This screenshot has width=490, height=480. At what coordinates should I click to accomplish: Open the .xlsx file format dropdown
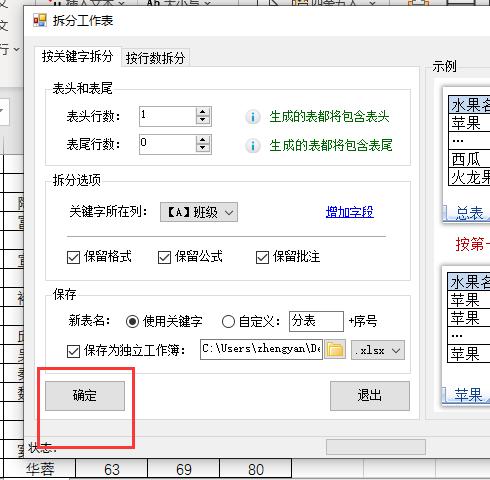pos(378,350)
